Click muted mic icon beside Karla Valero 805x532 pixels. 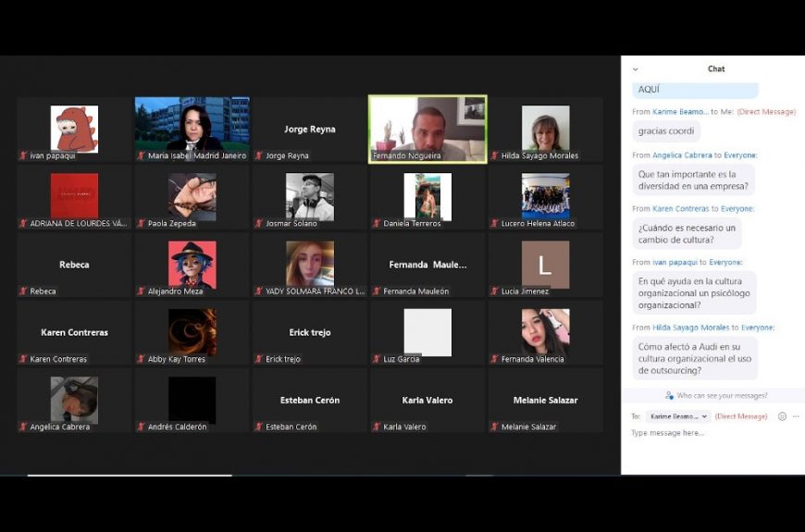point(377,427)
